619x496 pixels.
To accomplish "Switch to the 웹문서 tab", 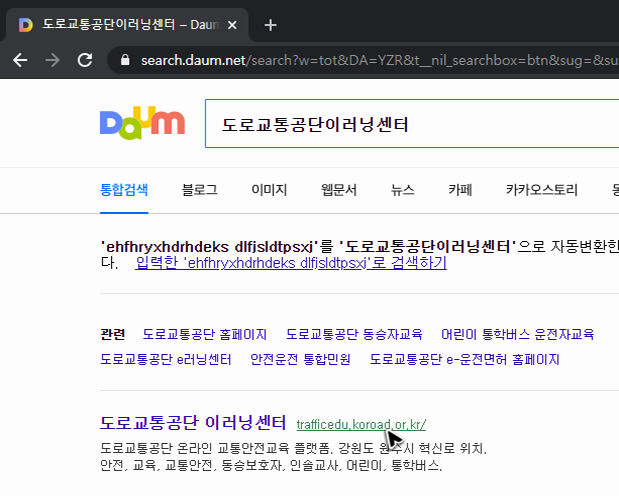I will point(339,190).
